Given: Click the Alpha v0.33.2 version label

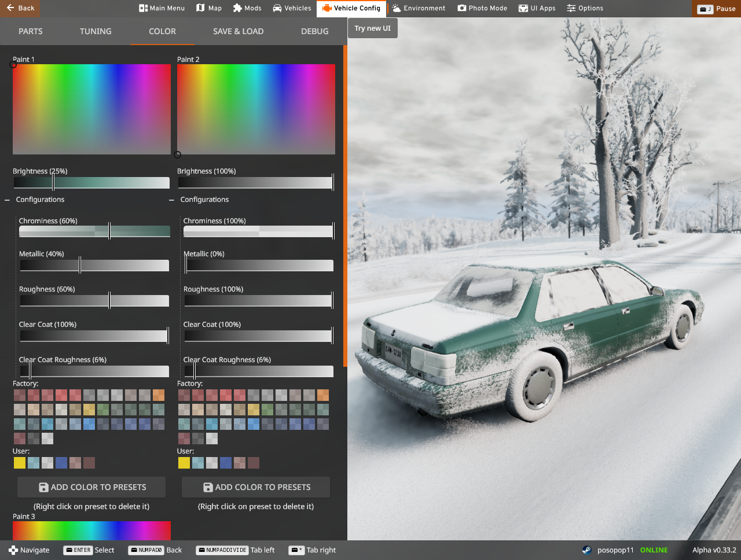Looking at the screenshot, I should tap(714, 550).
